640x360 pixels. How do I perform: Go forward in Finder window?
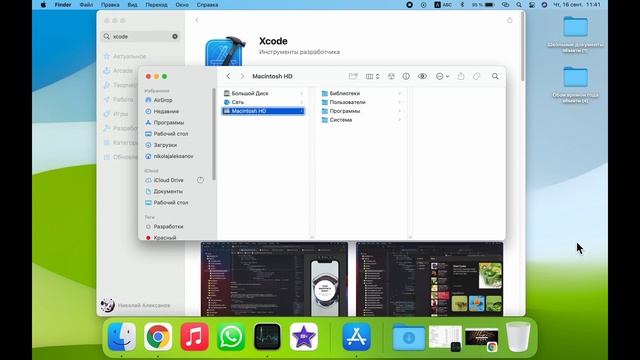(242, 76)
